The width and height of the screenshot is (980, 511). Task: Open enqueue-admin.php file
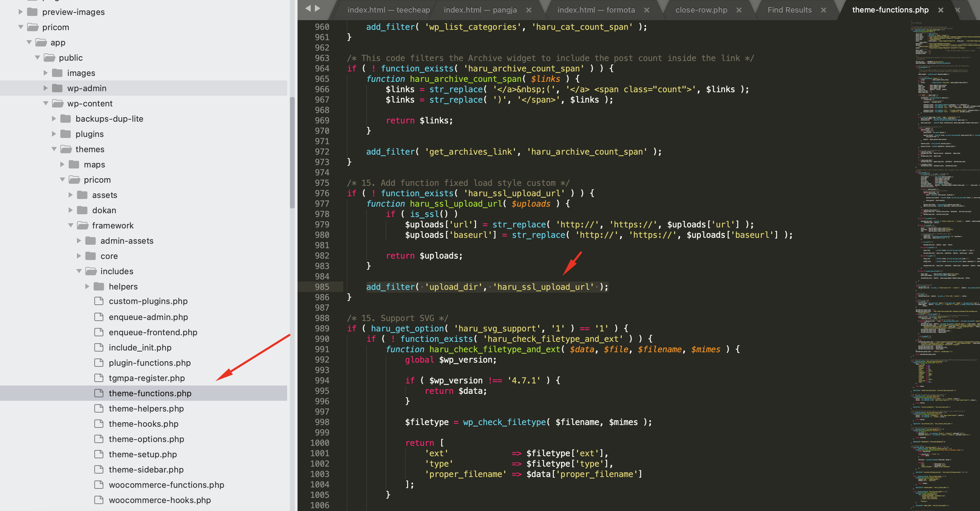148,317
